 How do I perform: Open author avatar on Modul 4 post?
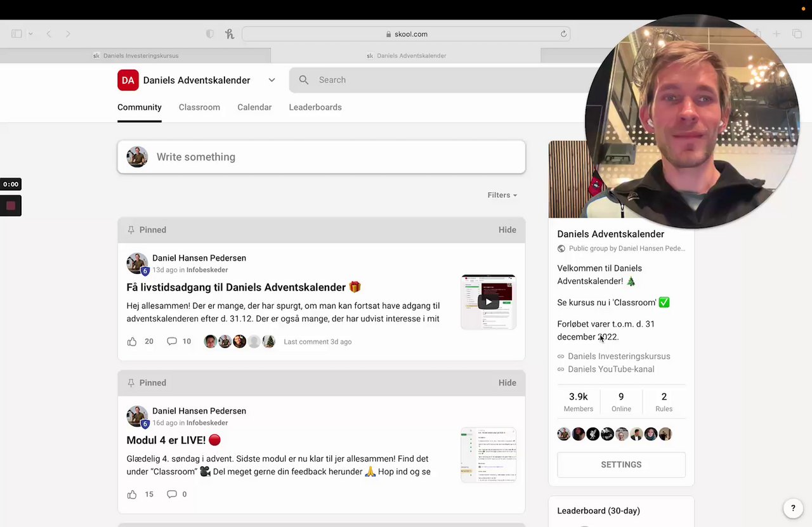(x=138, y=417)
